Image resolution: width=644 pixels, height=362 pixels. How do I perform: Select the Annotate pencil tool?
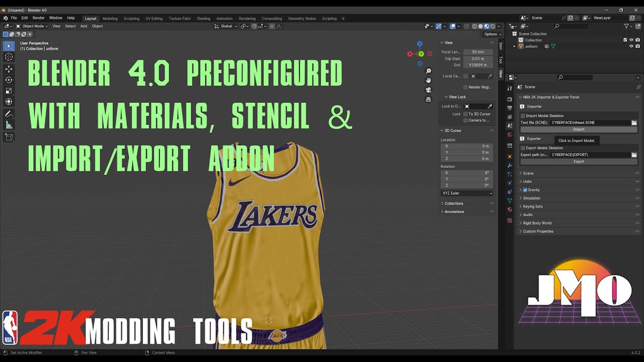point(9,114)
